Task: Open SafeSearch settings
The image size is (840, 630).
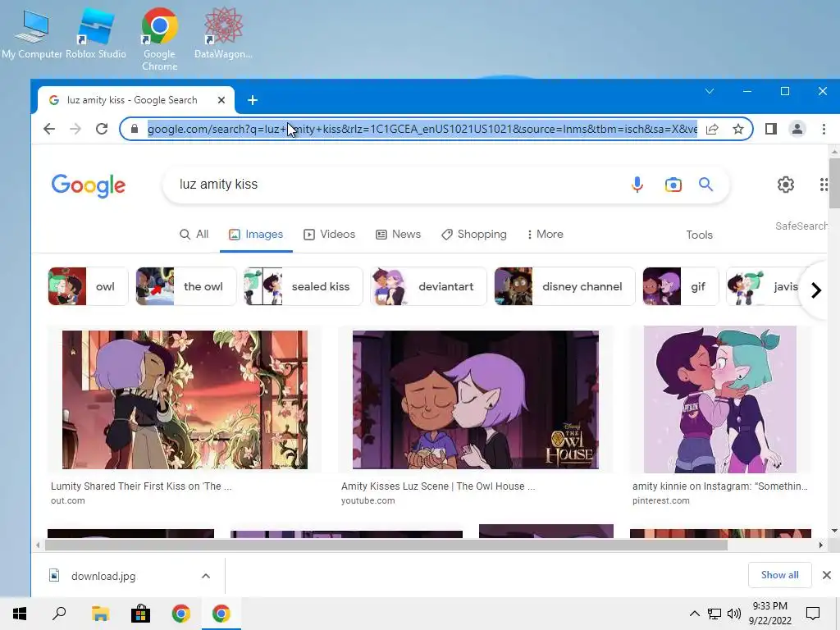Action: (x=801, y=226)
